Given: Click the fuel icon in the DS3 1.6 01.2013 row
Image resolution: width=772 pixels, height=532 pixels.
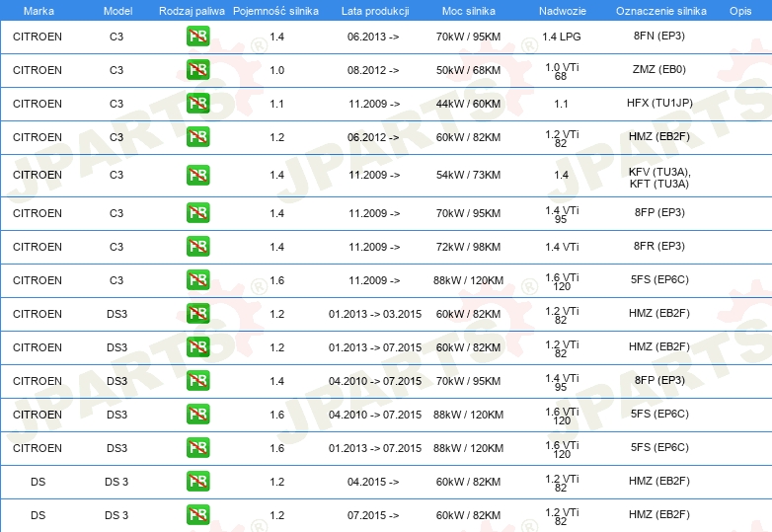Looking at the screenshot, I should [197, 447].
